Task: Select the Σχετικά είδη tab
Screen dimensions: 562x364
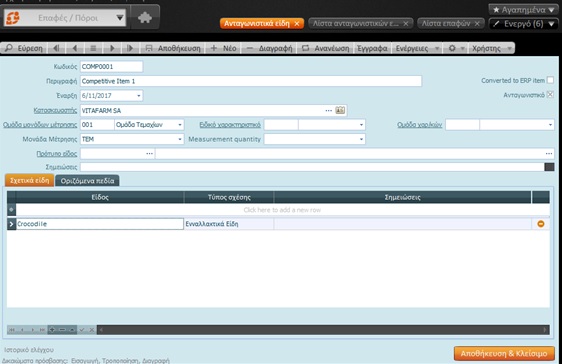Action: coord(29,180)
